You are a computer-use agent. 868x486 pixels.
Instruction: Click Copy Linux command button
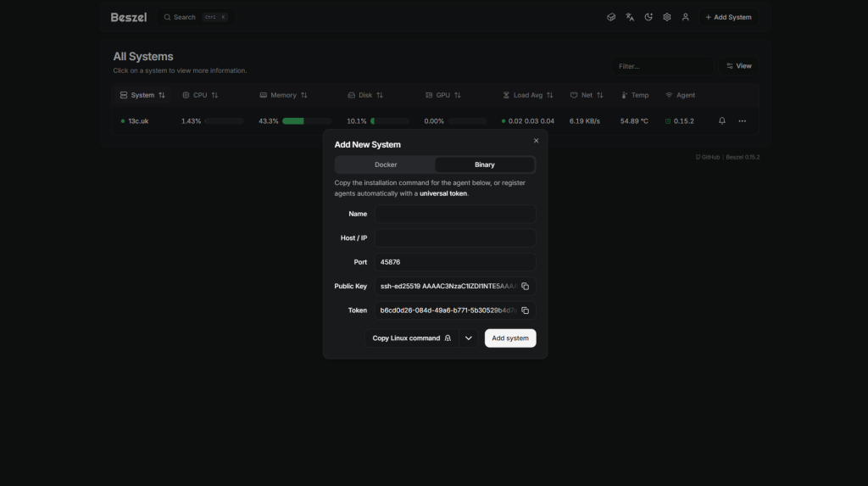click(x=412, y=338)
